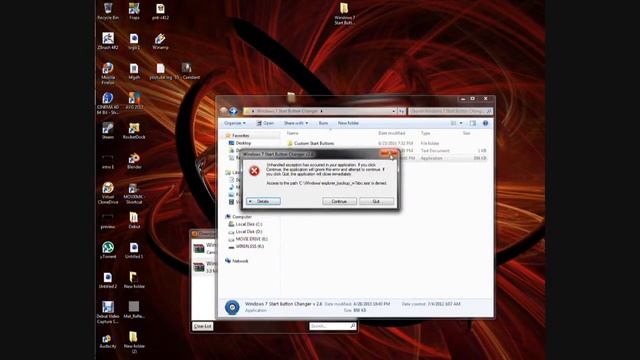Viewport: 640px width, 360px height.
Task: Launch CINEMA 4D desktop shortcut
Action: click(x=108, y=103)
